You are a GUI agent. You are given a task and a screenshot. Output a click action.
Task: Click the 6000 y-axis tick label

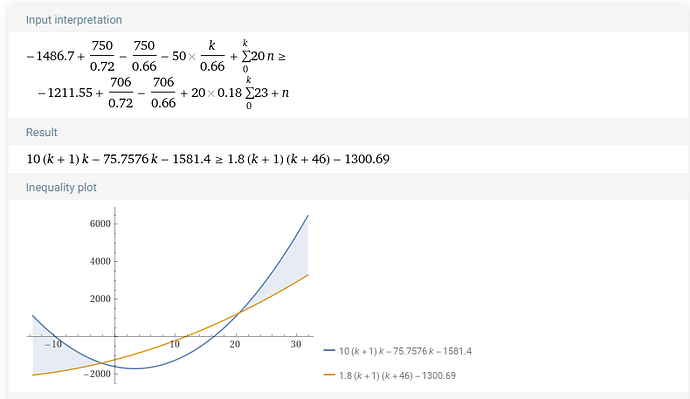[100, 223]
